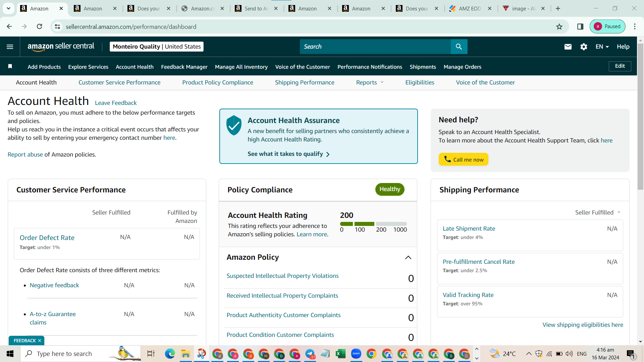Open the Voice of the Customer sub-tab

[485, 82]
